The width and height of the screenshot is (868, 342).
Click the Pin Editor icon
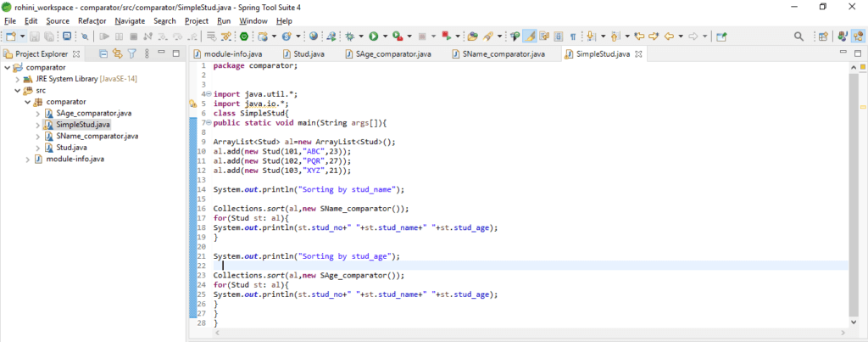[721, 36]
